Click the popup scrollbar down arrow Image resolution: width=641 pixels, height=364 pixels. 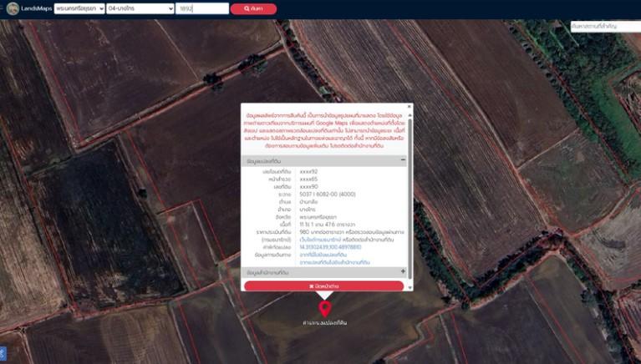pyautogui.click(x=410, y=287)
